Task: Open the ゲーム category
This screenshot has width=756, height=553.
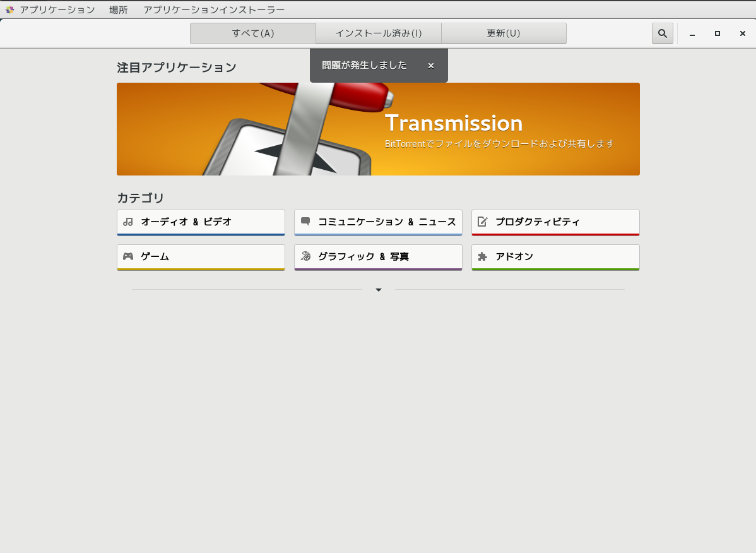Action: (201, 256)
